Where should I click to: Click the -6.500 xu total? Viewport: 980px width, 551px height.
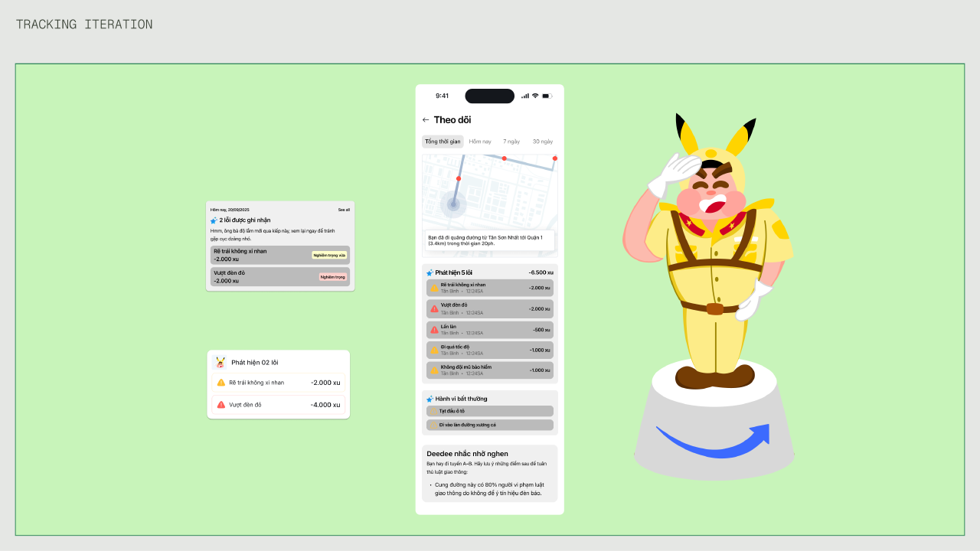(x=541, y=272)
